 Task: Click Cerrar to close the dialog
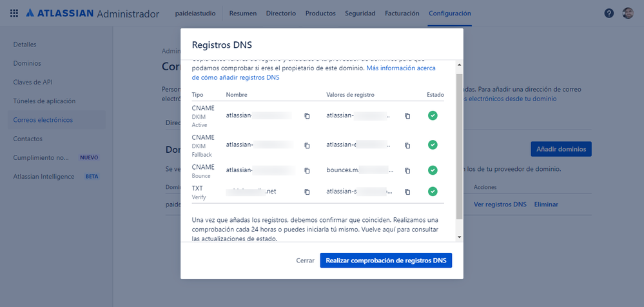(305, 261)
